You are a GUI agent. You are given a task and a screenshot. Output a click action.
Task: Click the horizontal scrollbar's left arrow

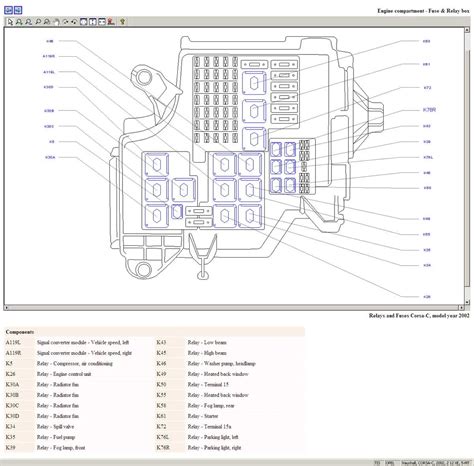click(x=6, y=307)
